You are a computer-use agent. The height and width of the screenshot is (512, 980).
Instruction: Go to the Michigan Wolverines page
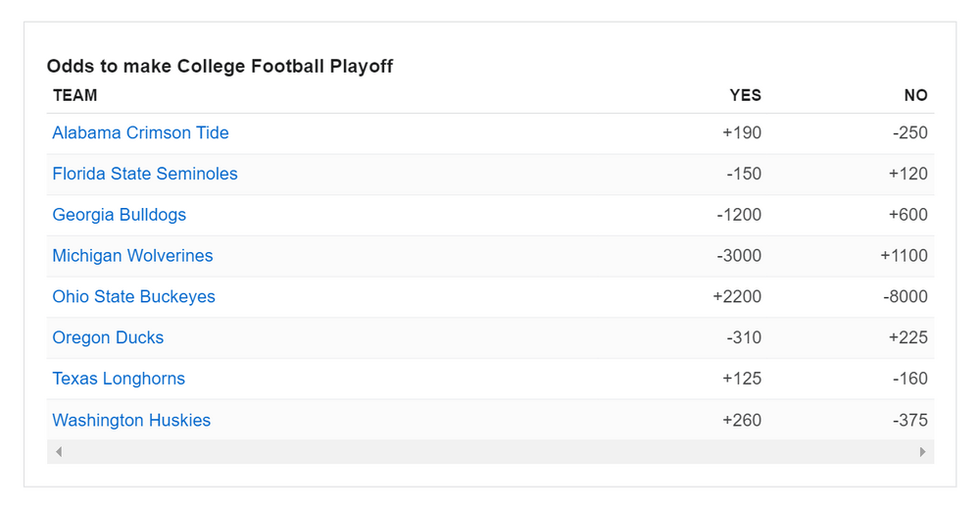132,256
